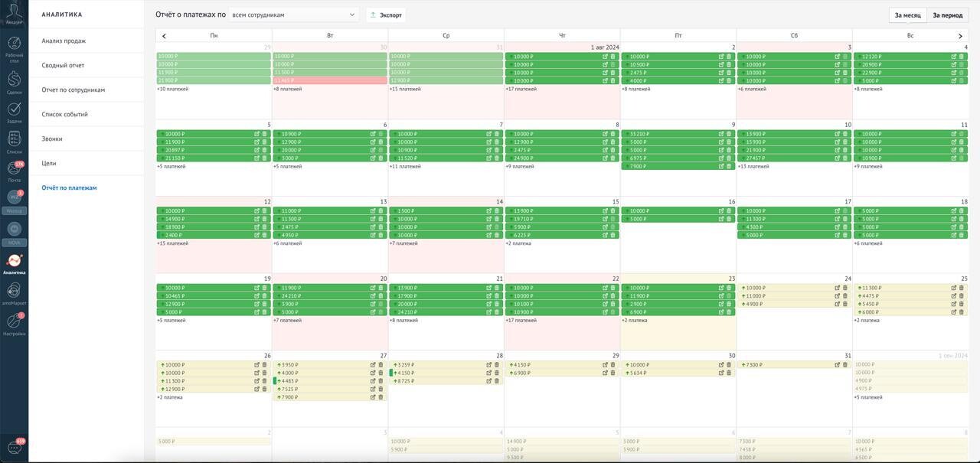Open Сделки section in sidebar
The height and width of the screenshot is (463, 980).
(x=14, y=81)
